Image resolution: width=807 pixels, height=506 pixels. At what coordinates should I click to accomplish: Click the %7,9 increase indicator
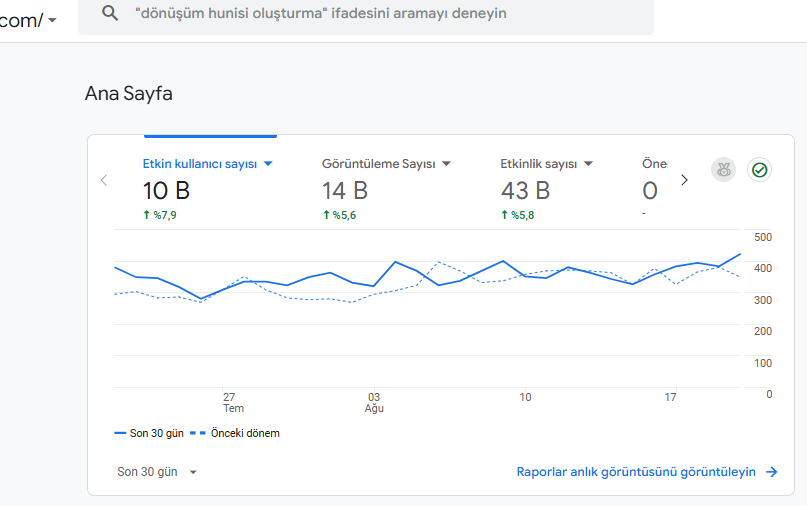(x=160, y=215)
